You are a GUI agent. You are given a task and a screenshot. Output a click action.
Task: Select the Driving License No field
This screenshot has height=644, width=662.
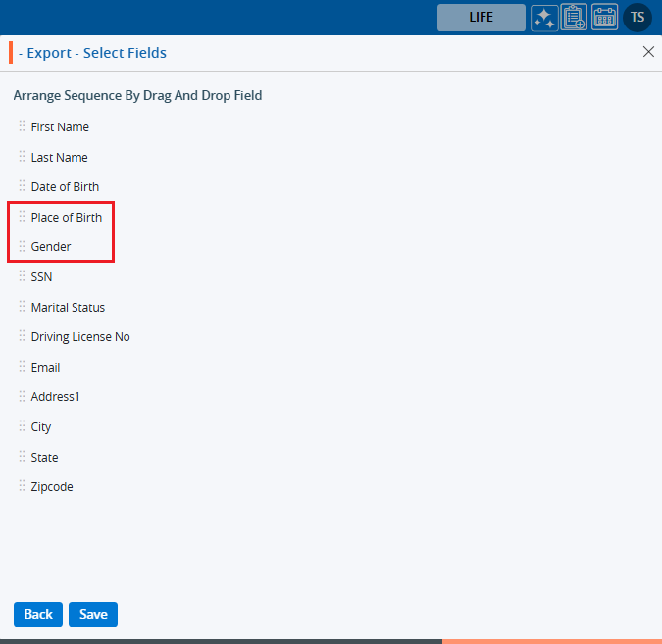(79, 337)
